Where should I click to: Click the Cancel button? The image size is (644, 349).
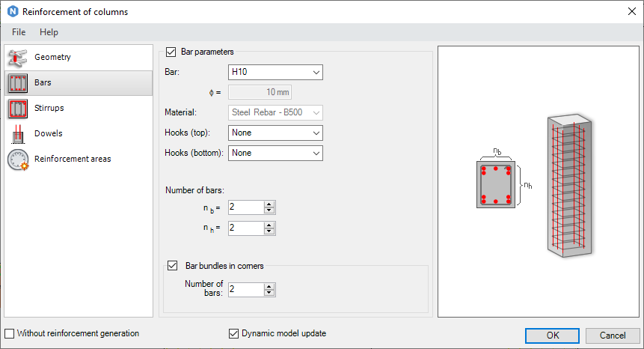point(613,336)
